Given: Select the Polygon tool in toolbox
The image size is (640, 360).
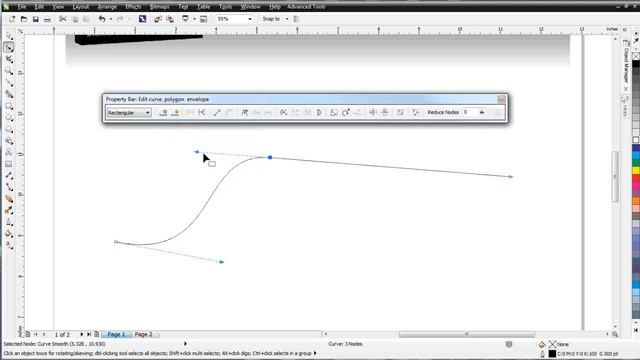Looking at the screenshot, I should coord(9,129).
